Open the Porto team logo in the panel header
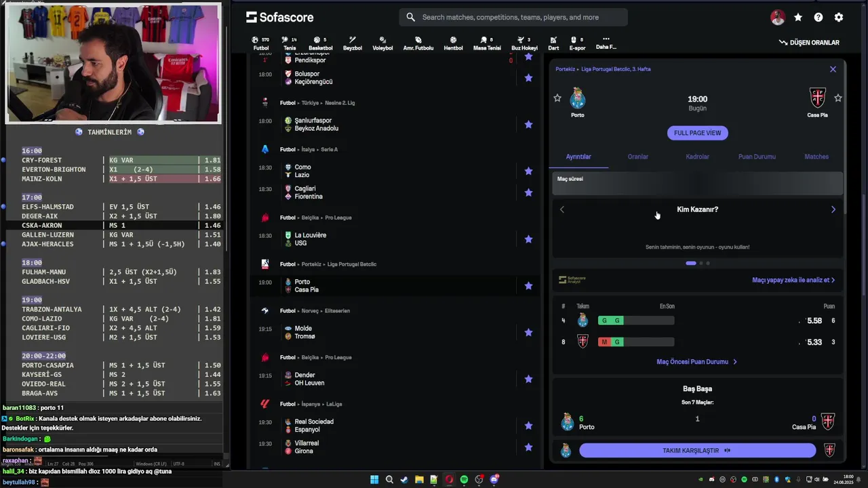Screen dimensions: 868x488 tap(578, 98)
